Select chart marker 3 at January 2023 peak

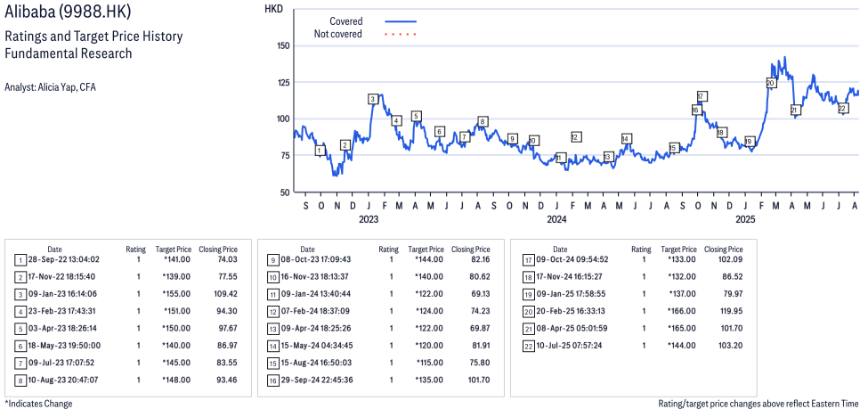[x=373, y=99]
